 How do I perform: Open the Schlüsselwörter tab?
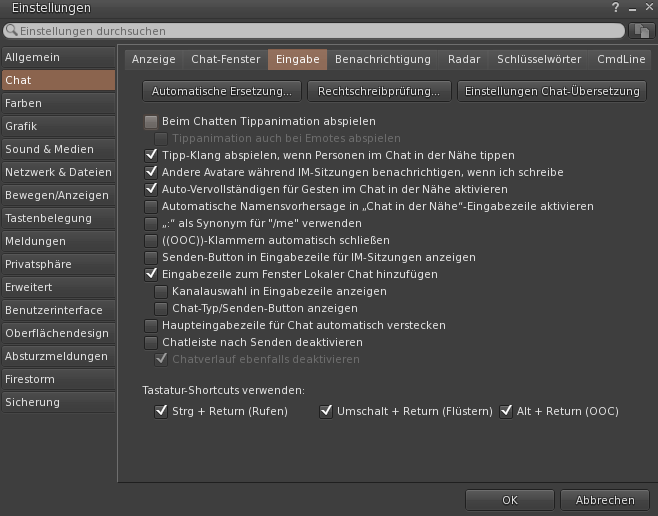(x=539, y=60)
